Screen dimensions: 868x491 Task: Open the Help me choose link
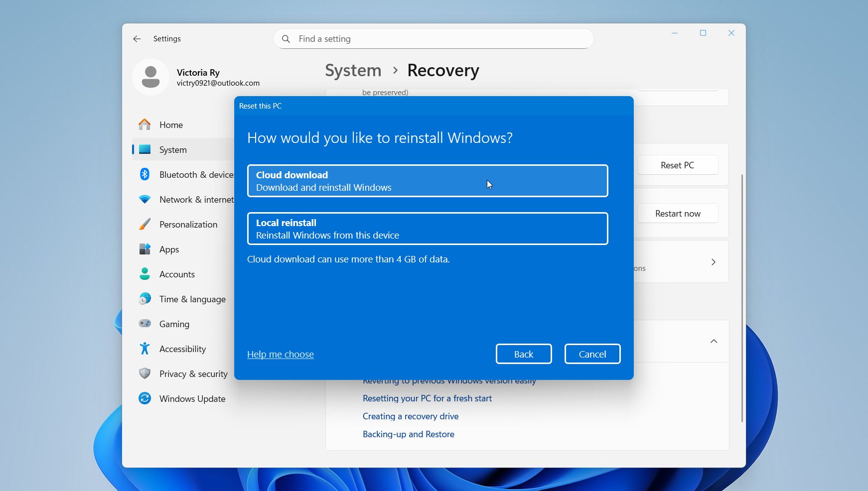pyautogui.click(x=280, y=354)
